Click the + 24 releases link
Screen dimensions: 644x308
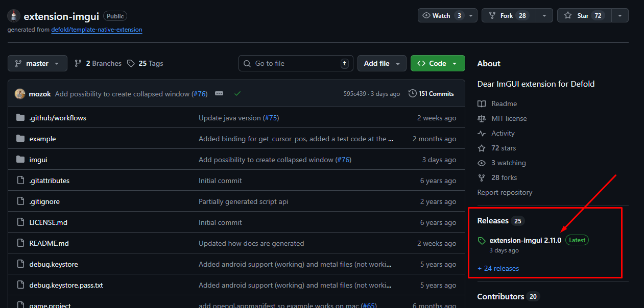point(498,268)
